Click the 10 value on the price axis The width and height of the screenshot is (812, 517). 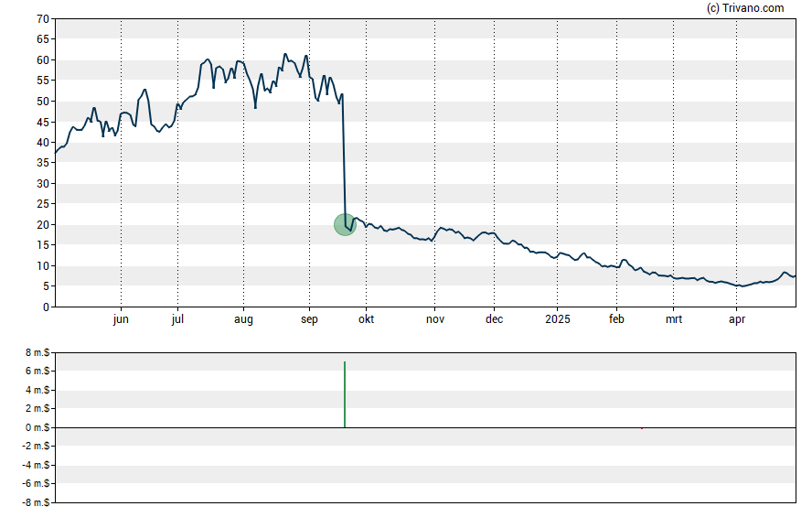click(43, 265)
